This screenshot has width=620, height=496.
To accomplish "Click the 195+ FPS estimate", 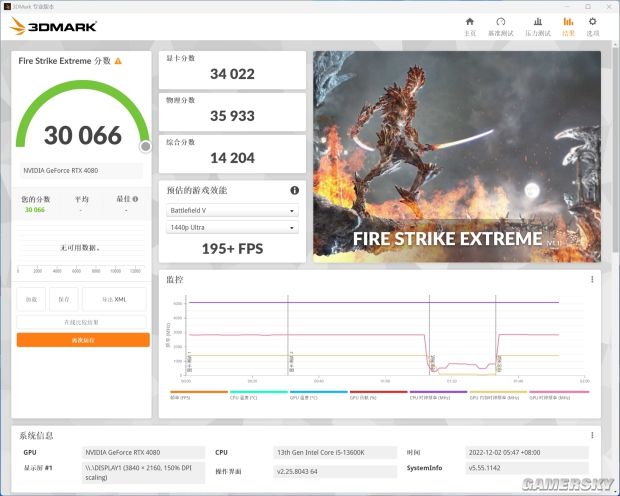I will (232, 249).
